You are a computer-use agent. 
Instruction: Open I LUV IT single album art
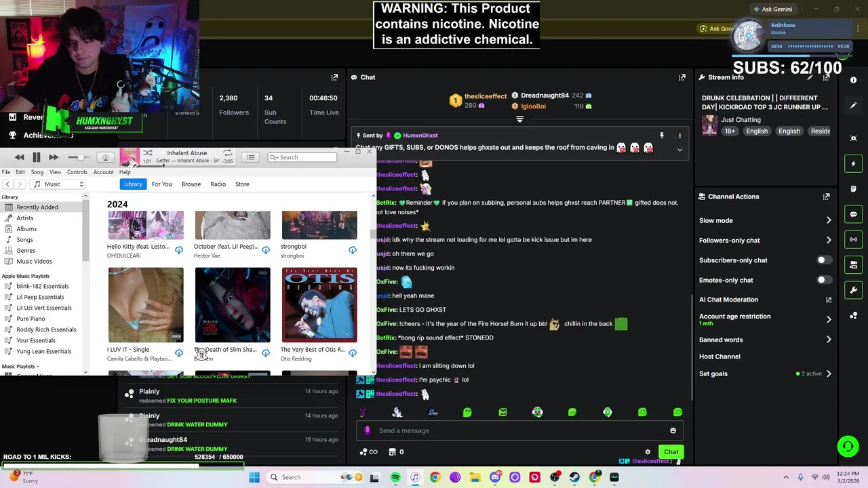tap(146, 305)
